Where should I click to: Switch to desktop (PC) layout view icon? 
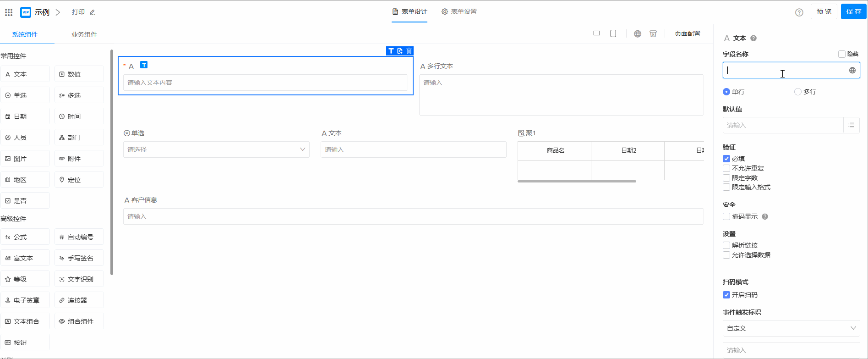click(596, 33)
